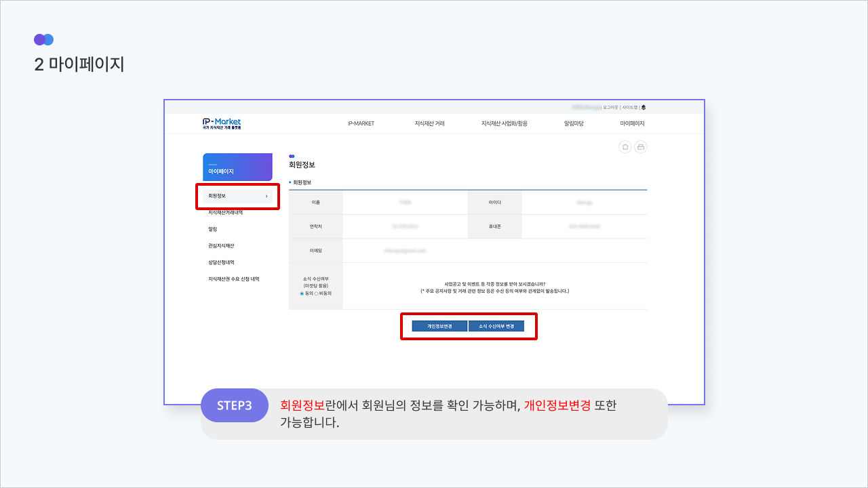Open 관심지식재산 in the sidebar
868x488 pixels.
click(221, 245)
